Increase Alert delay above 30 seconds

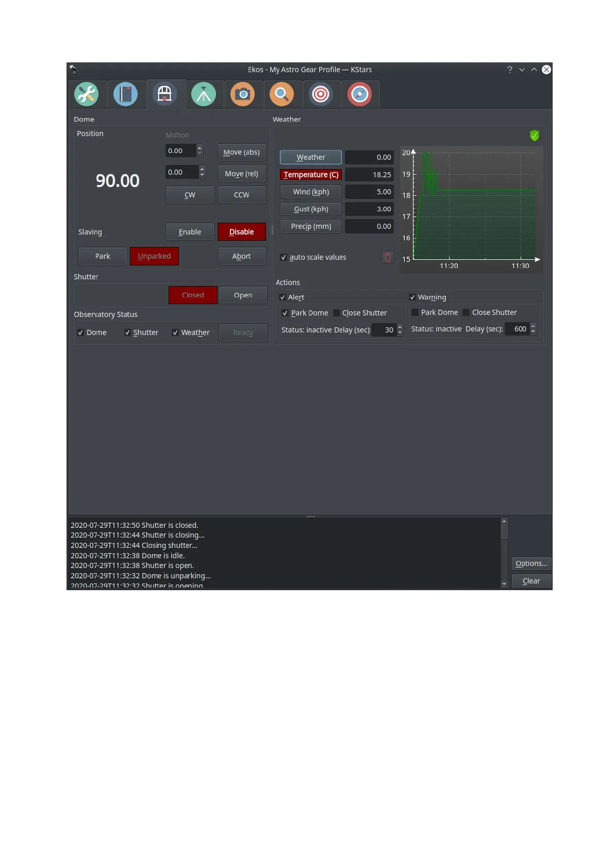400,327
